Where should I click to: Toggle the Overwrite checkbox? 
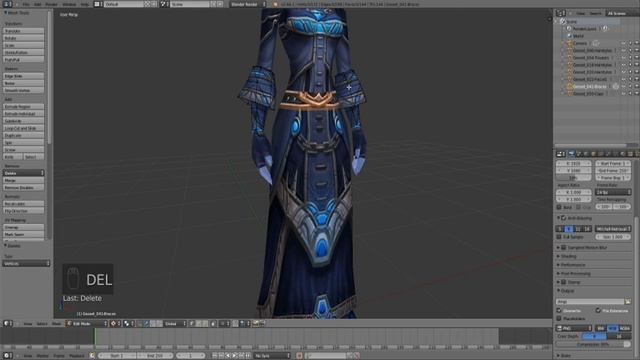pyautogui.click(x=559, y=311)
